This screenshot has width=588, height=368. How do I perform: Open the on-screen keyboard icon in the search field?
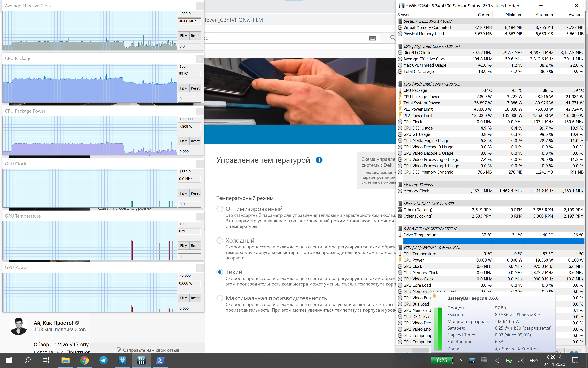[x=372, y=38]
